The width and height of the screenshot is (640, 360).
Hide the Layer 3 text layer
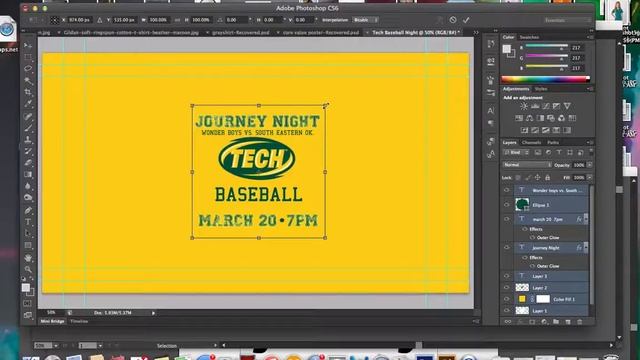coord(507,276)
